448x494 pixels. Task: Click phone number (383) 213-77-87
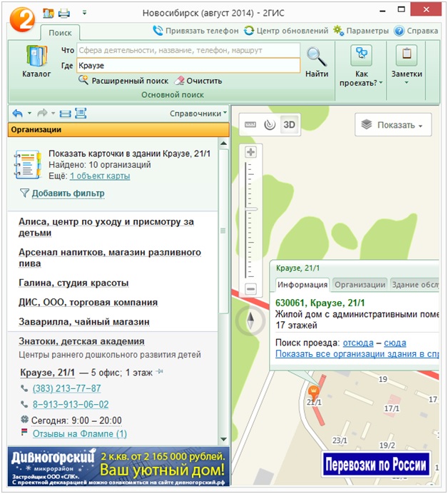click(x=67, y=388)
